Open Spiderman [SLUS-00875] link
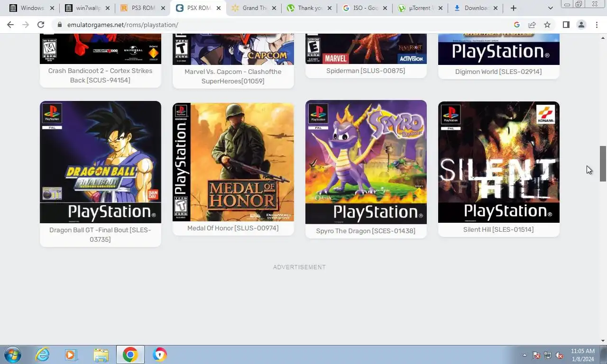607x364 pixels. 366,71
